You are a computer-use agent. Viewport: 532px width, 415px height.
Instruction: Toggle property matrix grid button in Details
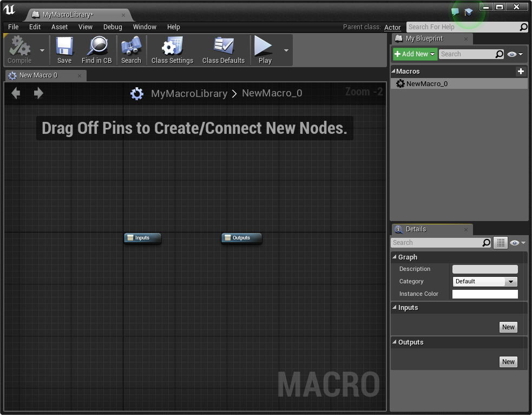[501, 243]
